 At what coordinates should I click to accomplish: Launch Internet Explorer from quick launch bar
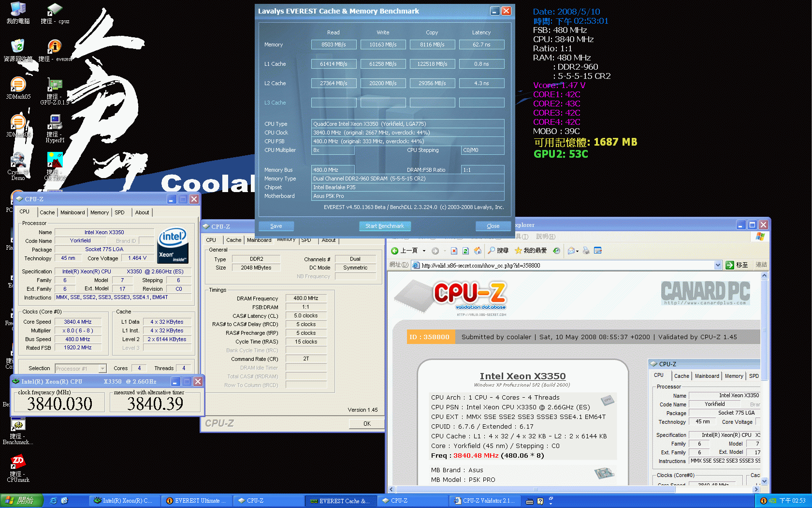point(54,501)
